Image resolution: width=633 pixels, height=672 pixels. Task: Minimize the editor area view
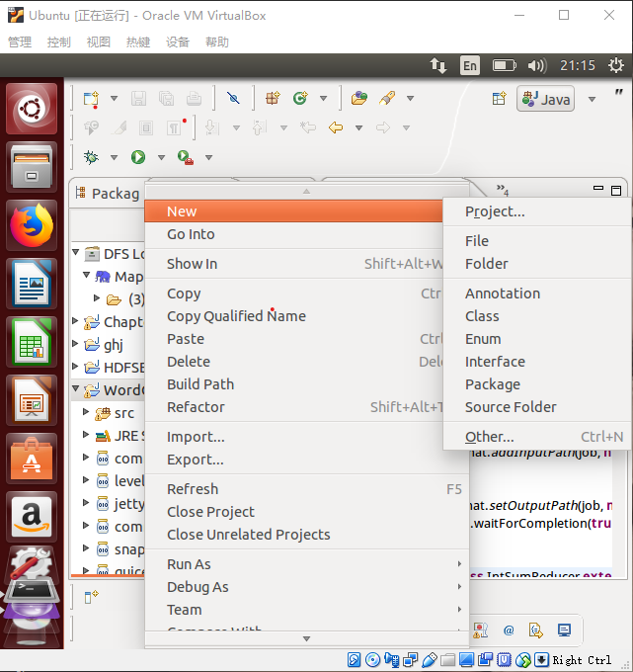coord(598,188)
